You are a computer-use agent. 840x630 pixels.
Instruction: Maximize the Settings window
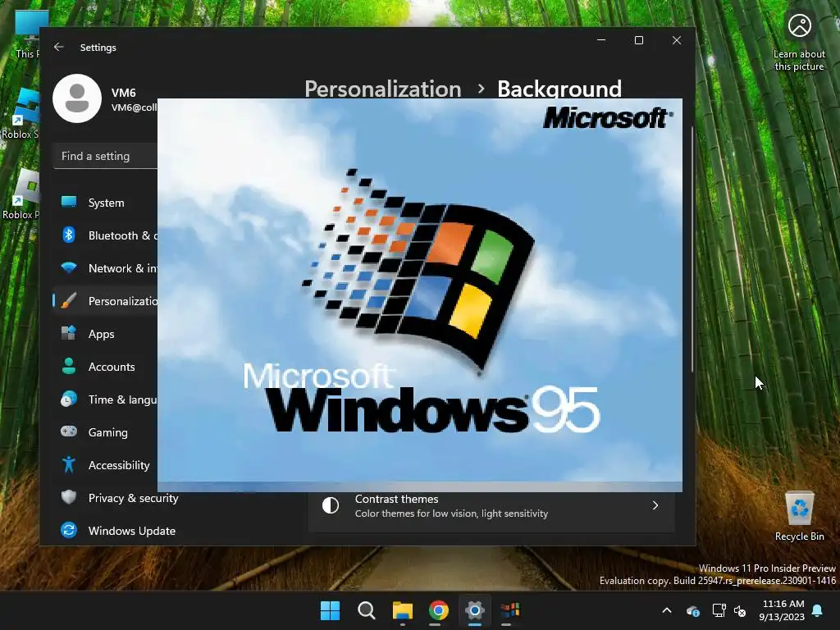(638, 40)
